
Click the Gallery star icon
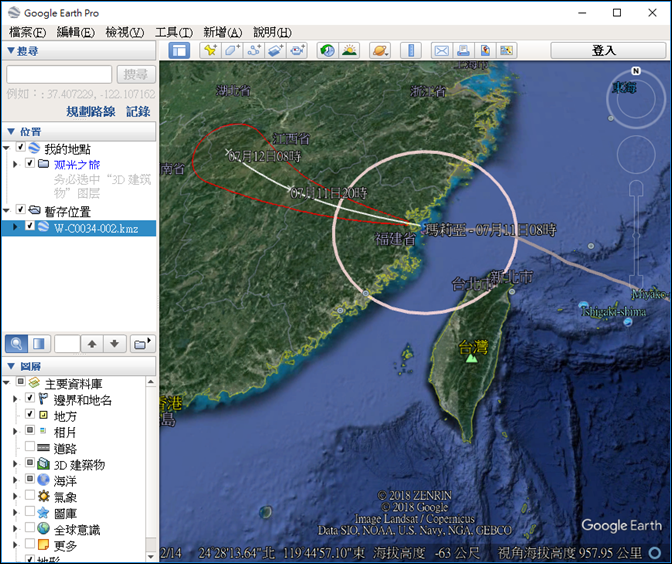(x=43, y=513)
